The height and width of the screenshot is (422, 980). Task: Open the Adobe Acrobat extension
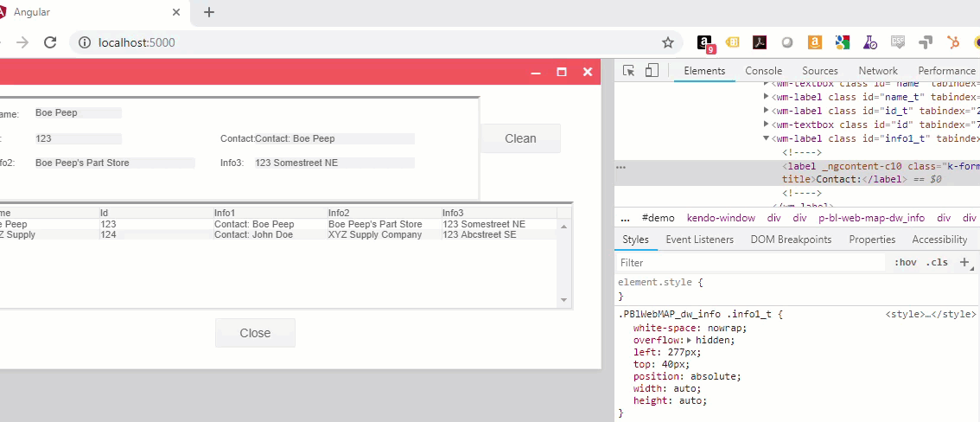760,42
